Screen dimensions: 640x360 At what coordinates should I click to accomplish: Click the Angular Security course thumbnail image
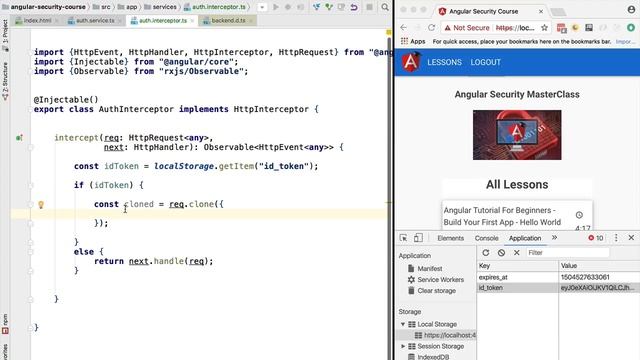517,135
